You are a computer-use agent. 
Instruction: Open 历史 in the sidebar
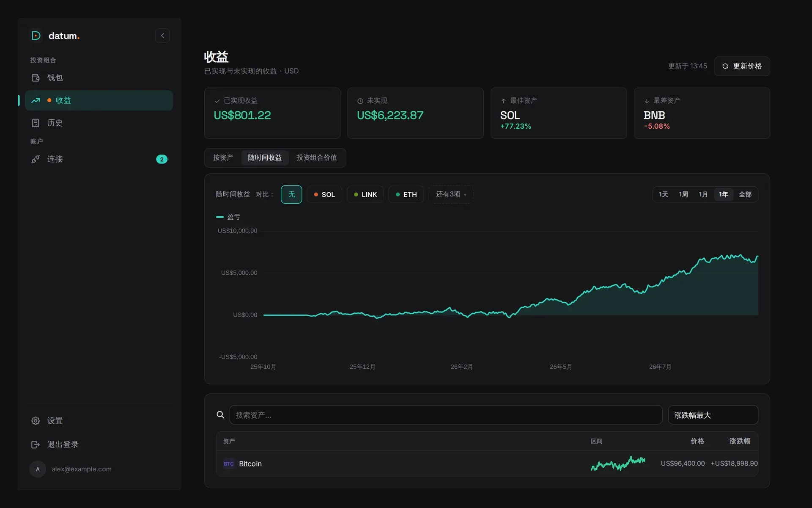tap(99, 123)
